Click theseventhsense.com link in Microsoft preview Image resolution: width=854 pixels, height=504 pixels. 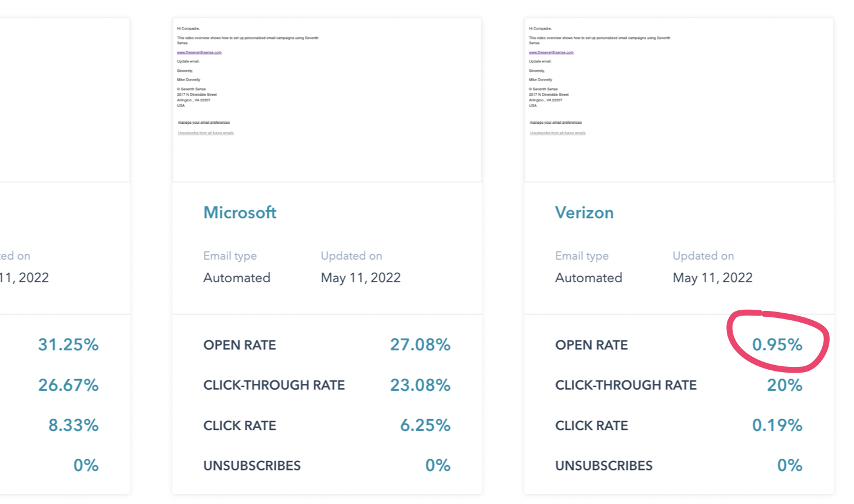[199, 52]
